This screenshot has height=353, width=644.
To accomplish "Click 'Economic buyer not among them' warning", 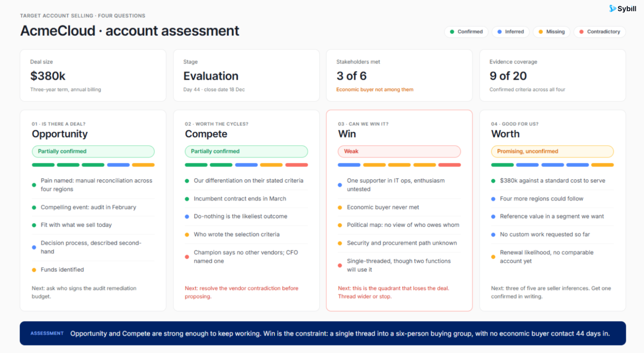I will point(375,90).
